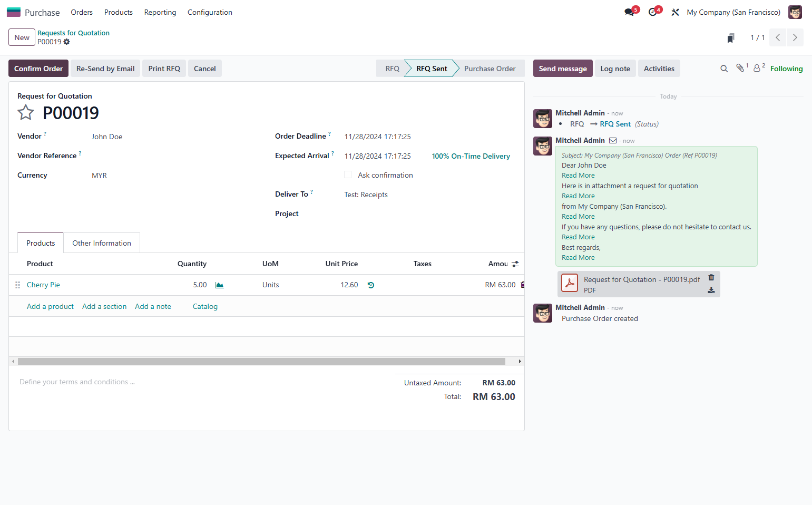Open My Company (San Francisco) switcher

tap(733, 12)
